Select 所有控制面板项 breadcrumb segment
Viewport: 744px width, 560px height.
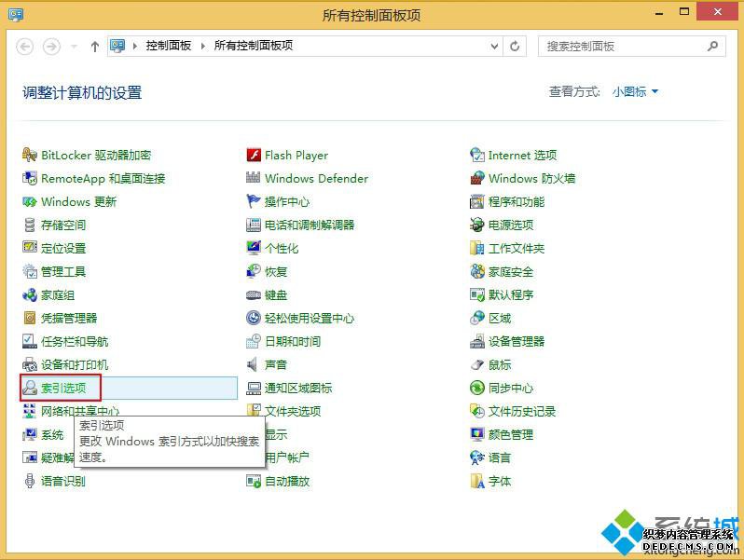(x=254, y=46)
